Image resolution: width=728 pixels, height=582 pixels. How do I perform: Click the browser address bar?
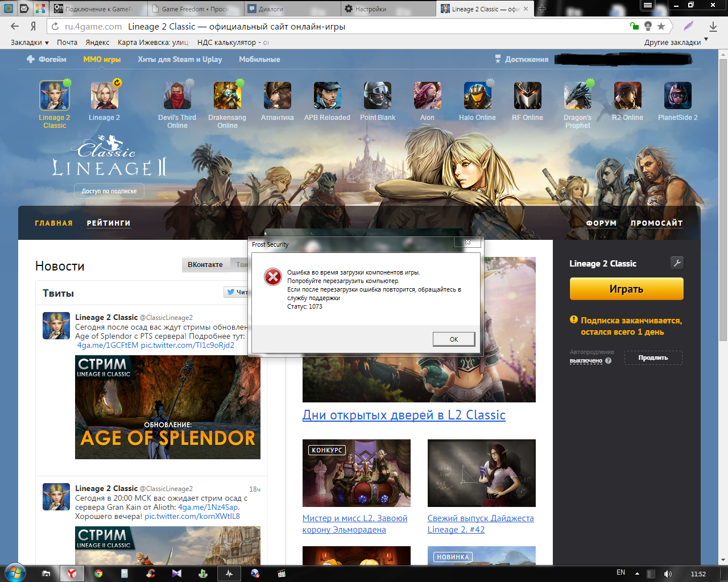(341, 26)
